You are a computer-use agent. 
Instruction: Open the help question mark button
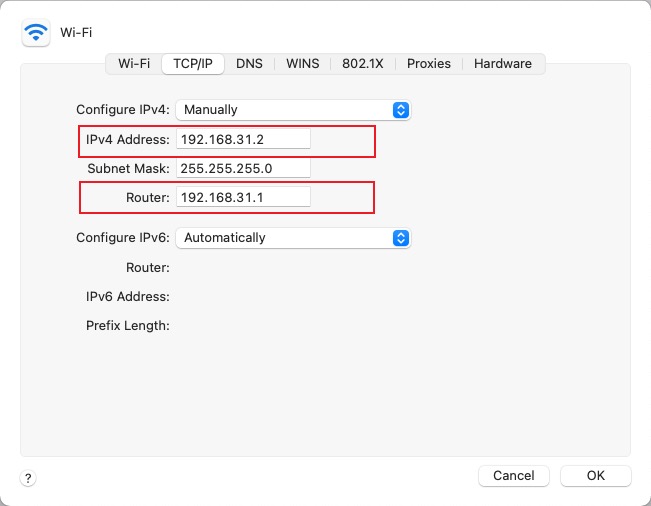click(28, 478)
